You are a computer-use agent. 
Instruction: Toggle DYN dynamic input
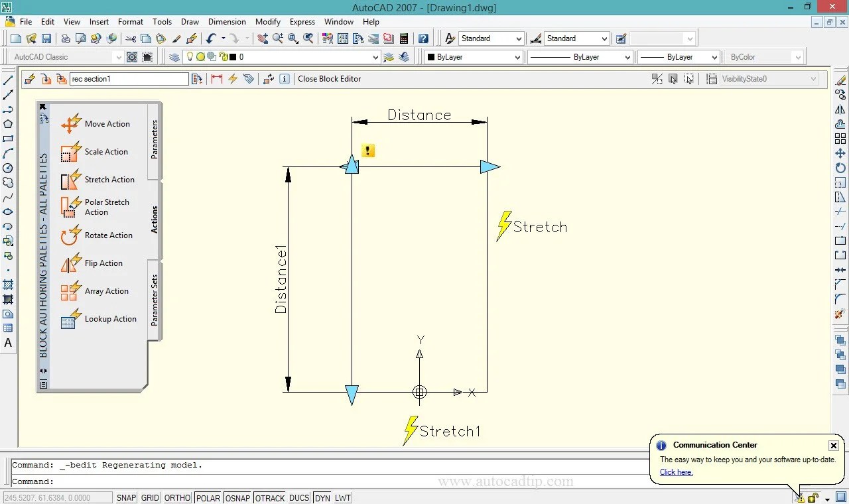322,498
